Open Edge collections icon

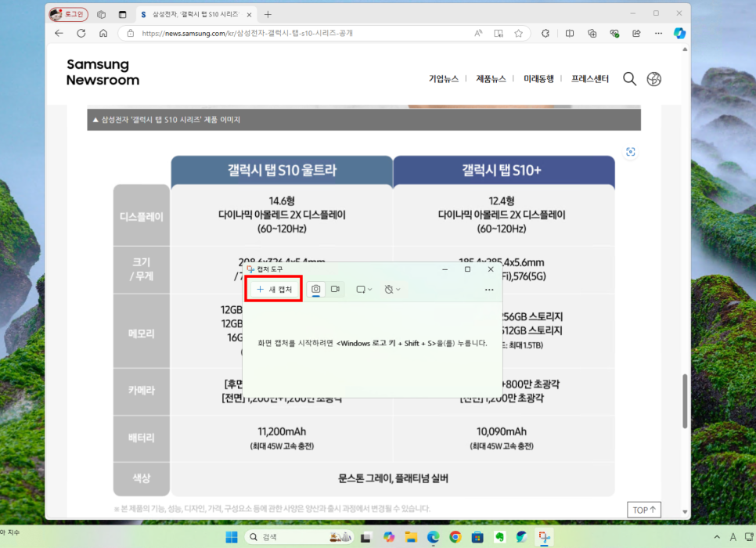point(592,34)
